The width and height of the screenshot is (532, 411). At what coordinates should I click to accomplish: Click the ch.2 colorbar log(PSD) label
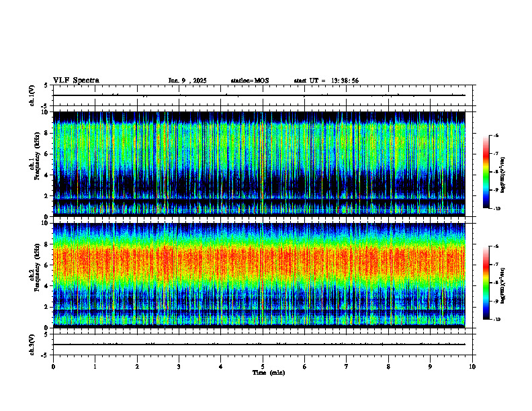[503, 286]
